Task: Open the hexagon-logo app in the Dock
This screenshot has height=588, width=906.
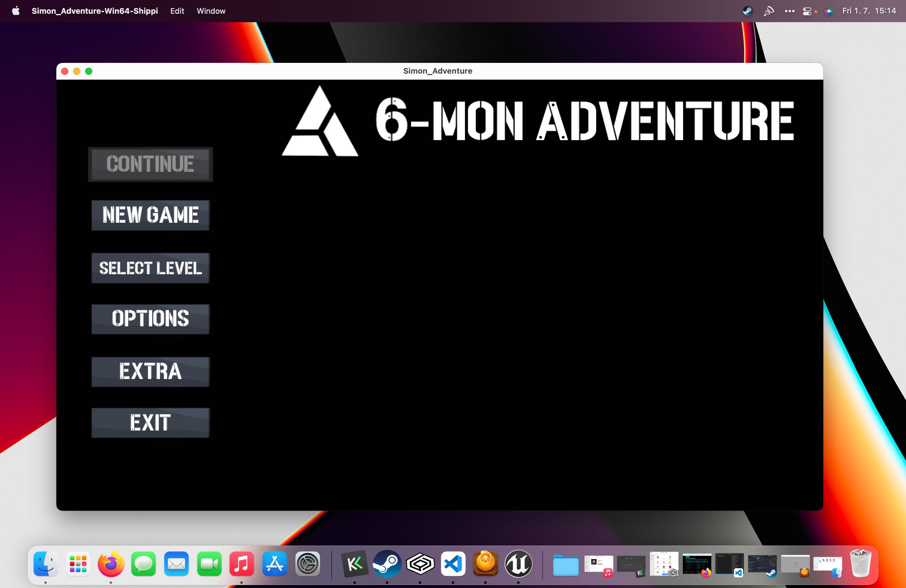Action: pyautogui.click(x=420, y=564)
